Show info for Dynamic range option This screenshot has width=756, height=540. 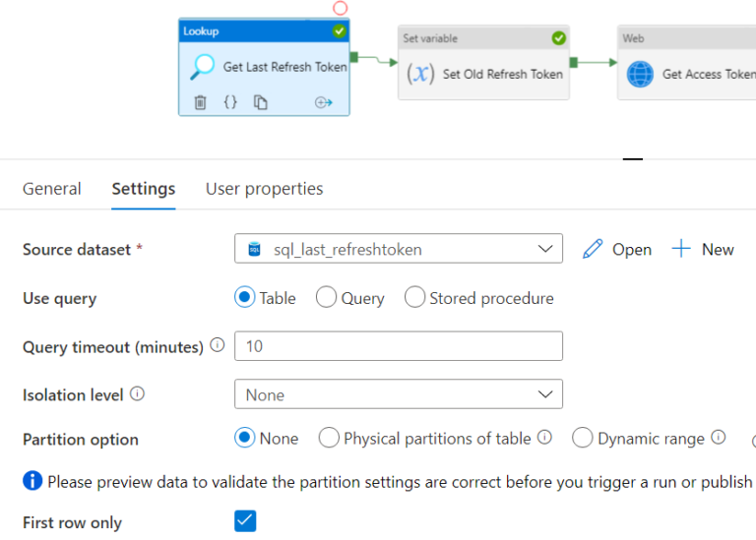click(x=719, y=437)
